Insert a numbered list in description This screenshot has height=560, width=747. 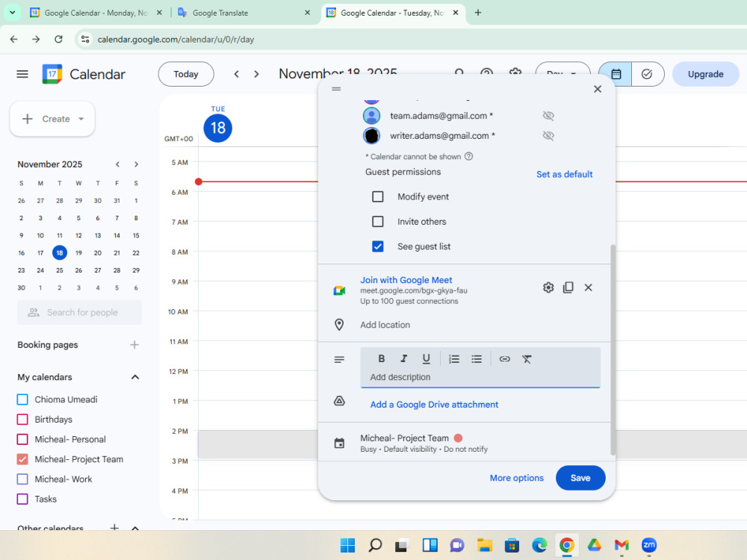454,358
